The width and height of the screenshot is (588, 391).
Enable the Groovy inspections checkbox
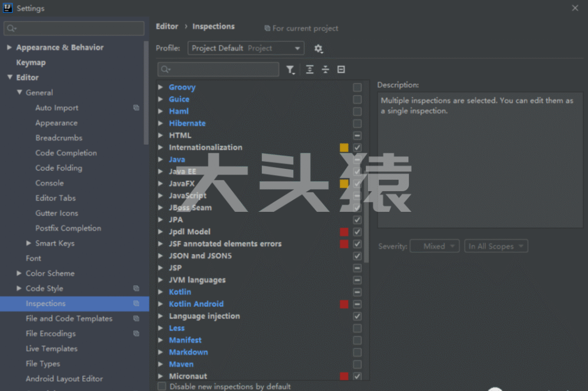pyautogui.click(x=357, y=87)
